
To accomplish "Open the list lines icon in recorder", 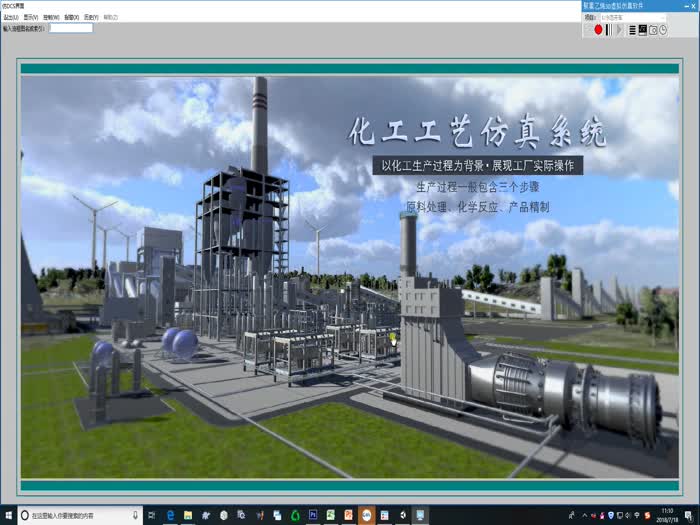I will coord(632,30).
